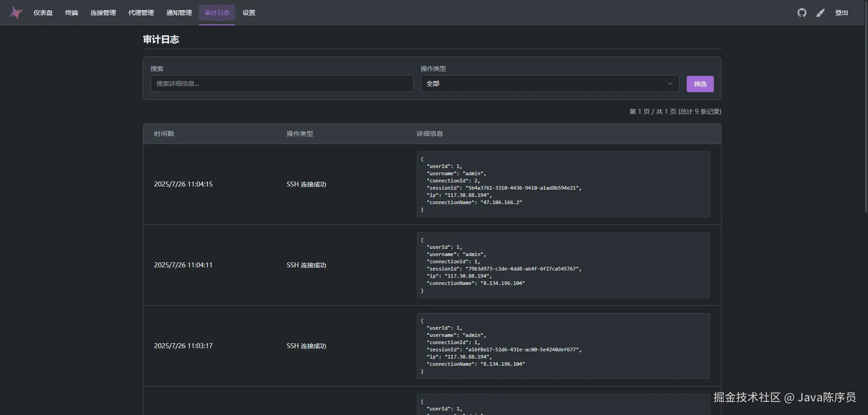The height and width of the screenshot is (415, 868).
Task: Open the GitHub repository icon
Action: click(x=802, y=13)
